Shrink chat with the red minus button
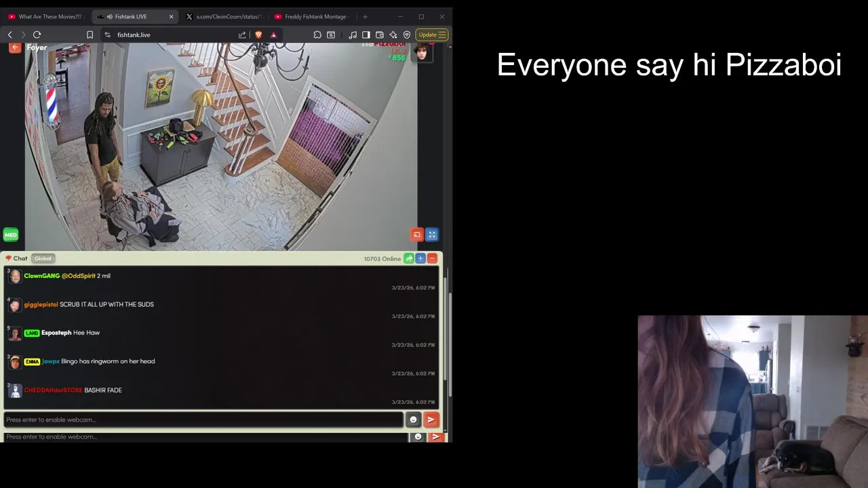Image resolution: width=868 pixels, height=488 pixels. pyautogui.click(x=432, y=258)
